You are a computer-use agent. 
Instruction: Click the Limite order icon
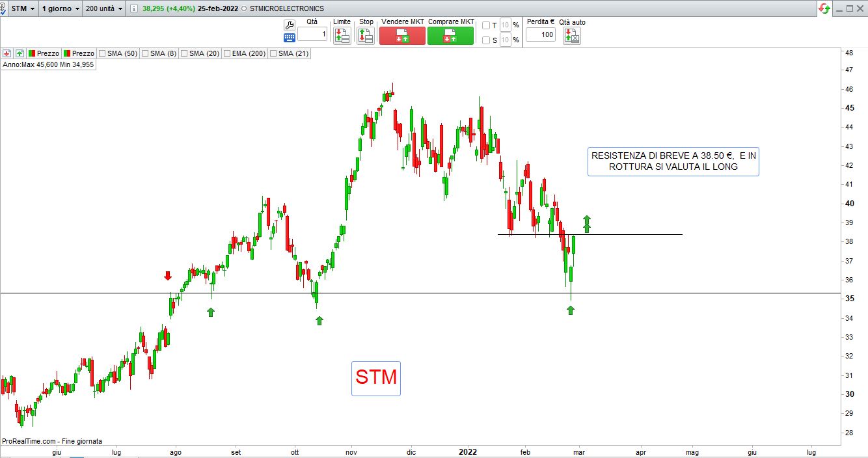(342, 36)
